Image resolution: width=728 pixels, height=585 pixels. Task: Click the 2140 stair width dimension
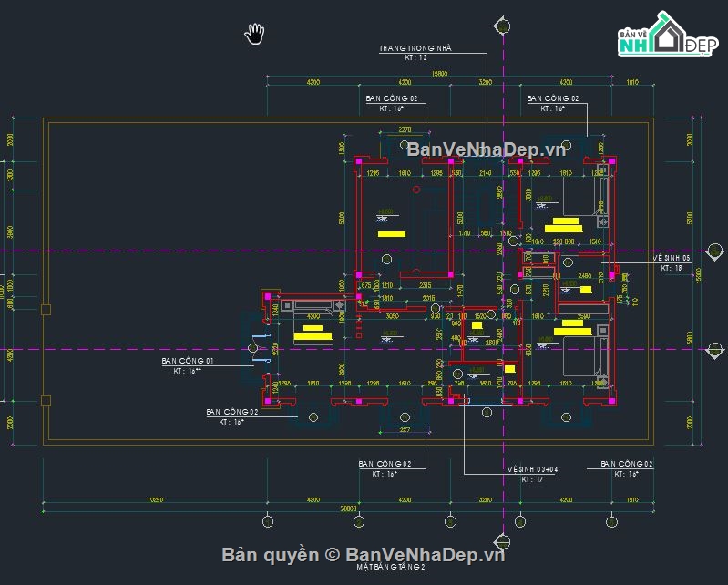click(485, 173)
